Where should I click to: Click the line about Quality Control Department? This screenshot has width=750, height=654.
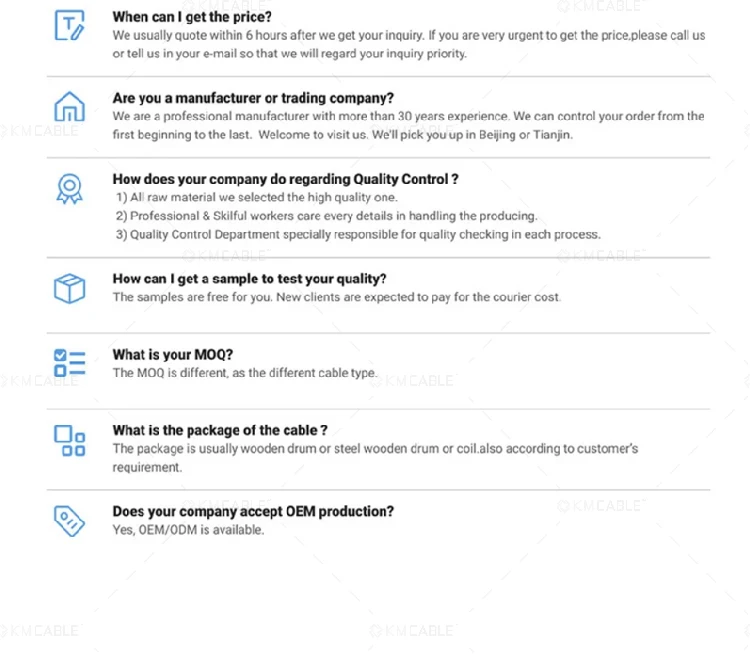[x=357, y=235]
